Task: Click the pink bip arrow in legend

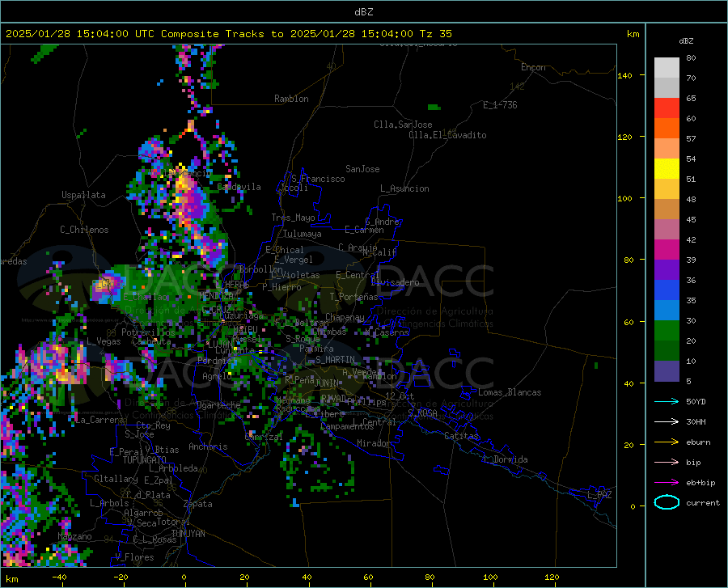Action: pyautogui.click(x=667, y=463)
